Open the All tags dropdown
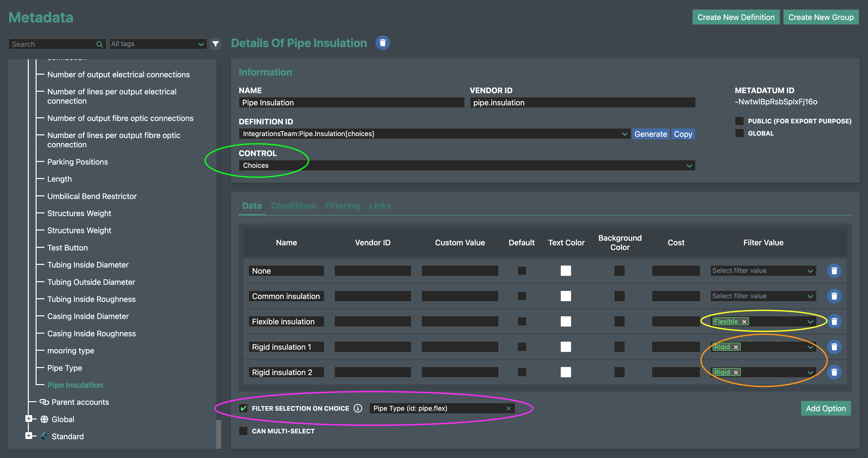The image size is (868, 458). [158, 44]
